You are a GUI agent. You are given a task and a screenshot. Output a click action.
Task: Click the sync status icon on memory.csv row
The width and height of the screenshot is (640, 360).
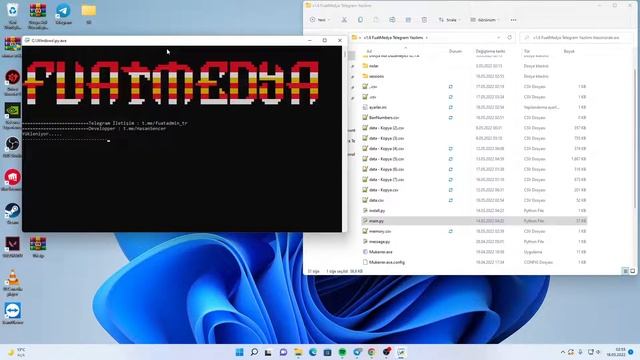click(x=451, y=231)
